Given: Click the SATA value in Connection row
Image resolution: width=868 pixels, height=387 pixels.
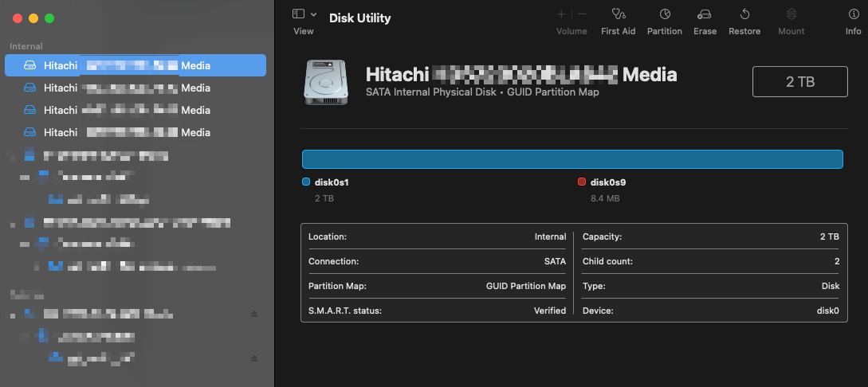Looking at the screenshot, I should 556,261.
